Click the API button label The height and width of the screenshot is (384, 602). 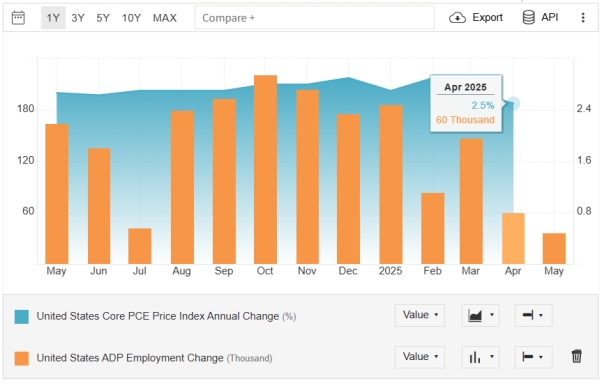point(549,18)
